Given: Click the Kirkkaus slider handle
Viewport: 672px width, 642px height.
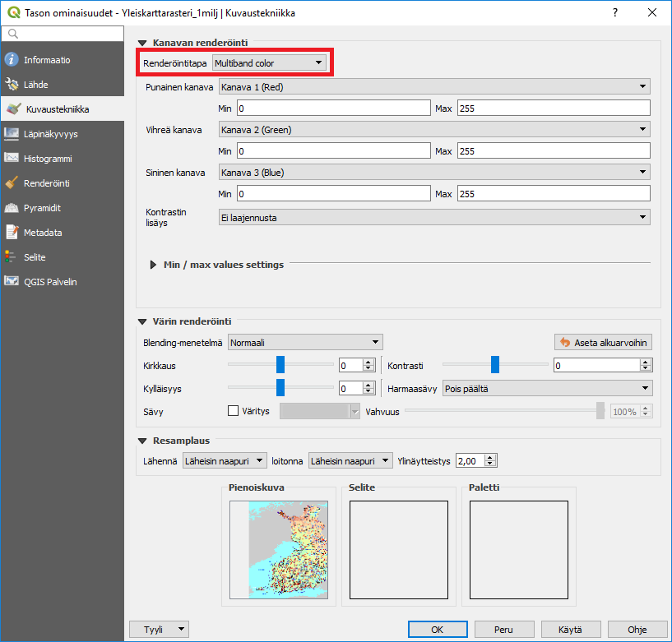Looking at the screenshot, I should point(280,365).
